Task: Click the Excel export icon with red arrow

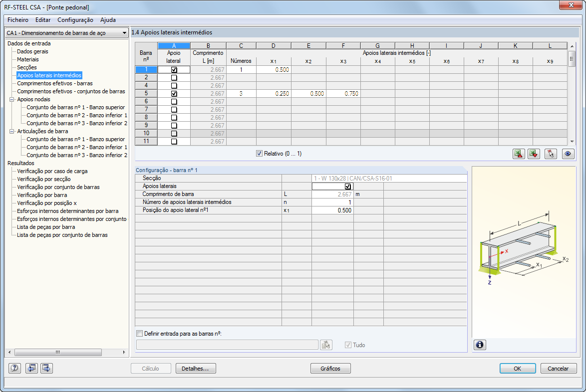Action: [x=518, y=154]
